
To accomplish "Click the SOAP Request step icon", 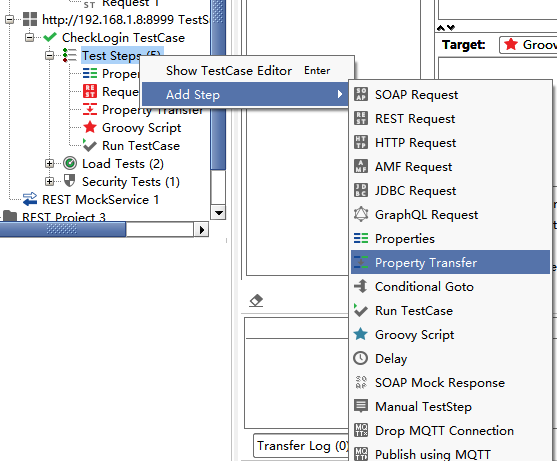I will tap(361, 94).
